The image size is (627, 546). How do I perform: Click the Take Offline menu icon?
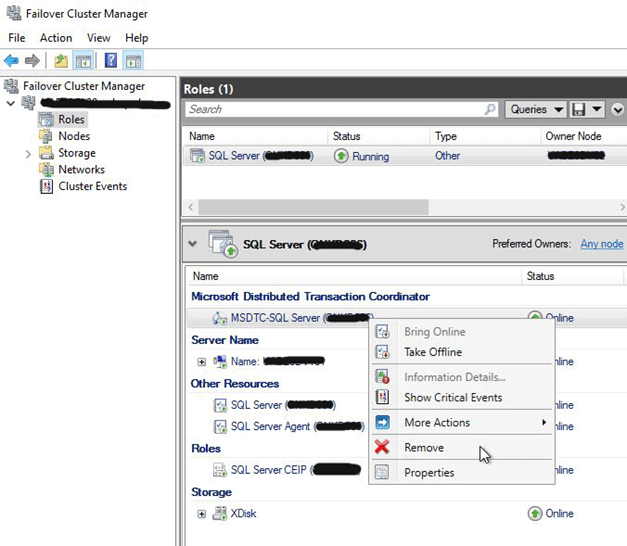pos(382,352)
